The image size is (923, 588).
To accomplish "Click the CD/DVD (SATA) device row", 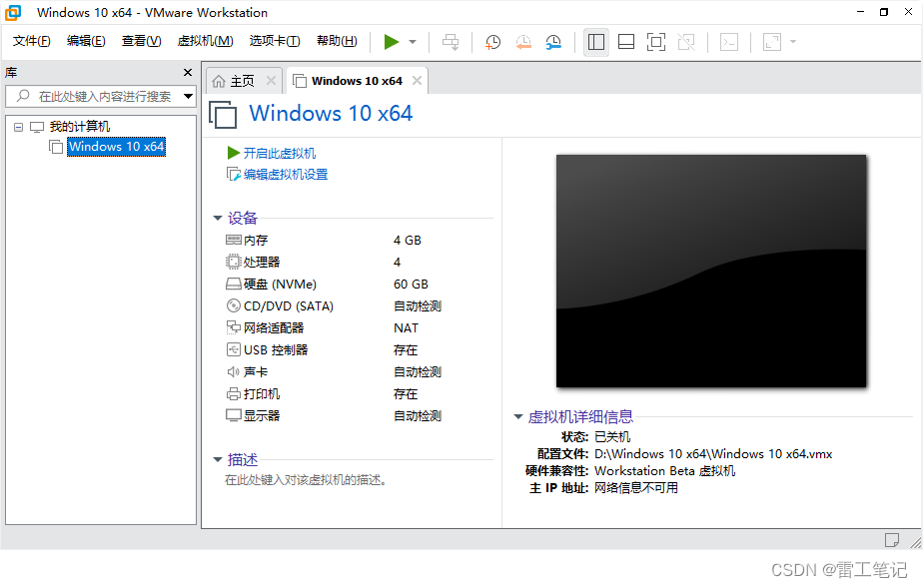I will pos(334,306).
